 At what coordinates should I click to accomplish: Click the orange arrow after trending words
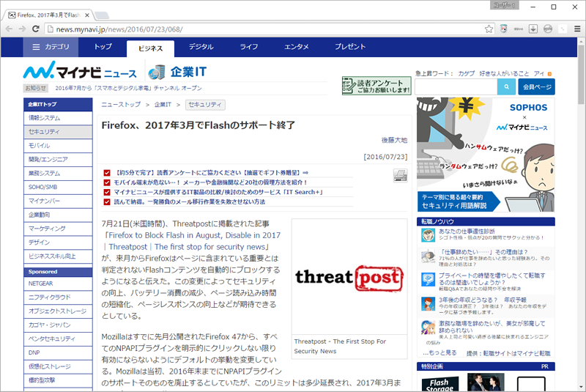pyautogui.click(x=549, y=74)
